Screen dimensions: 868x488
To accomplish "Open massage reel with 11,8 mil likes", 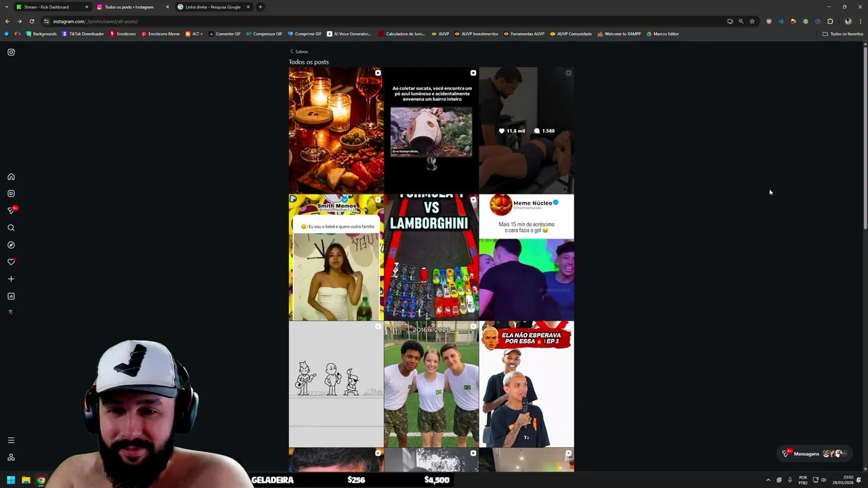I will 526,130.
